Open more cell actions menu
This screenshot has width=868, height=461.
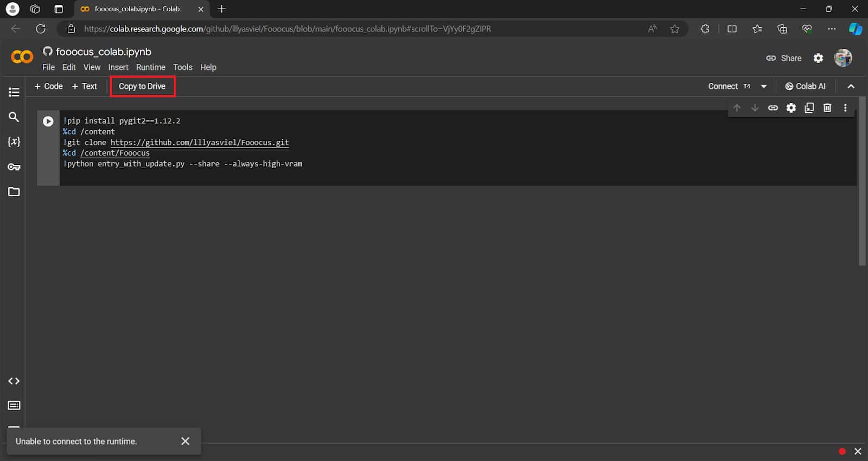point(845,108)
